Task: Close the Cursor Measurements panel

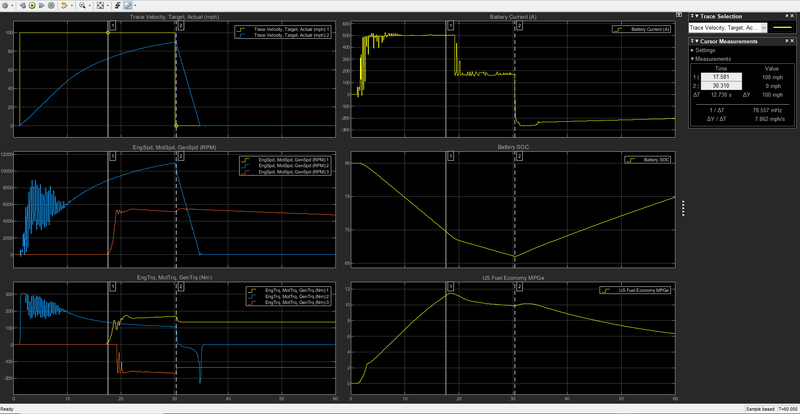Action: pos(794,41)
